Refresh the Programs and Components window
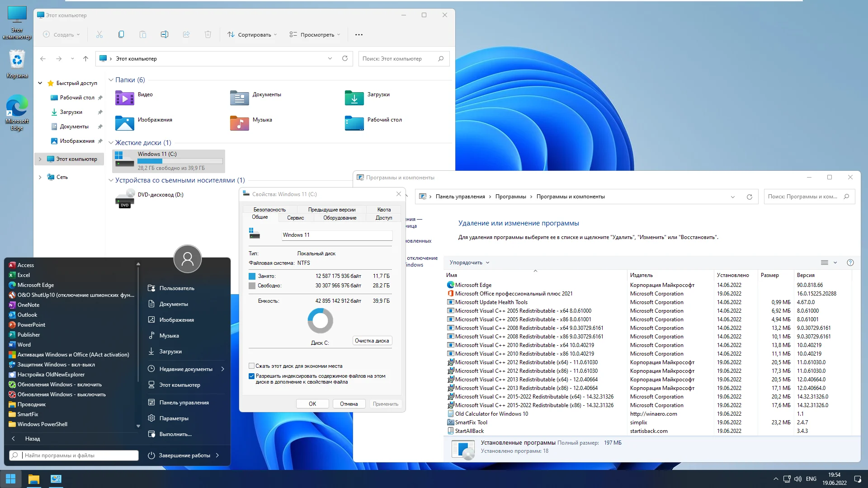 [750, 197]
